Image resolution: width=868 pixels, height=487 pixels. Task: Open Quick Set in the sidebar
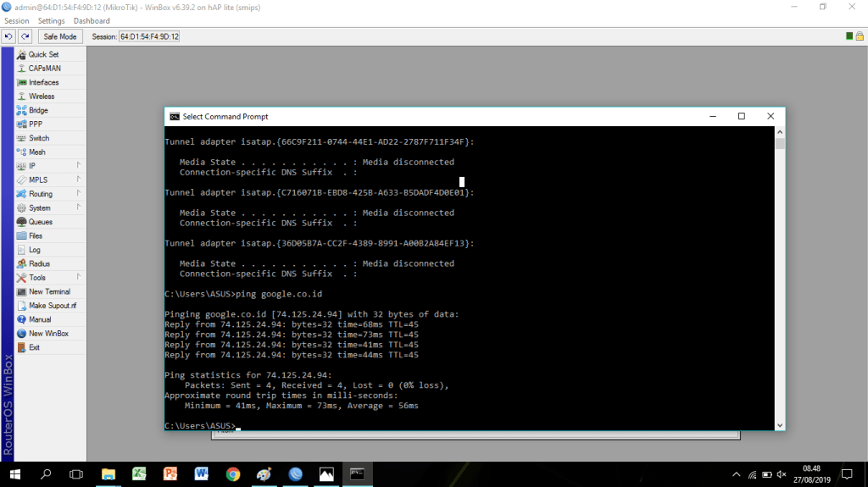tap(43, 54)
